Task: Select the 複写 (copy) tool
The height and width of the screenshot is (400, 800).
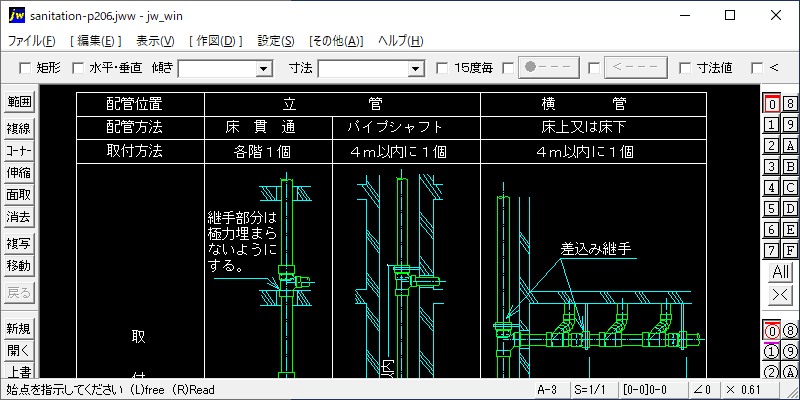Action: tap(19, 244)
